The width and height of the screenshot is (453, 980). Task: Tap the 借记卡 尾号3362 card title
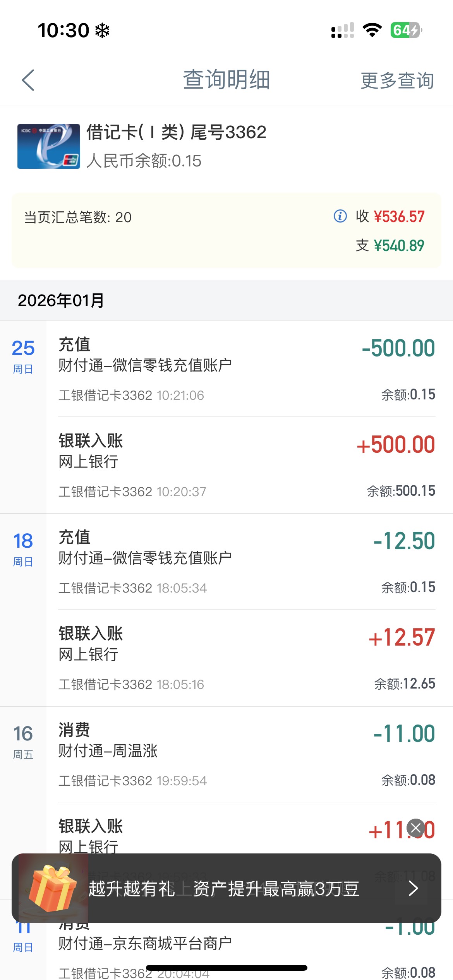pos(176,132)
